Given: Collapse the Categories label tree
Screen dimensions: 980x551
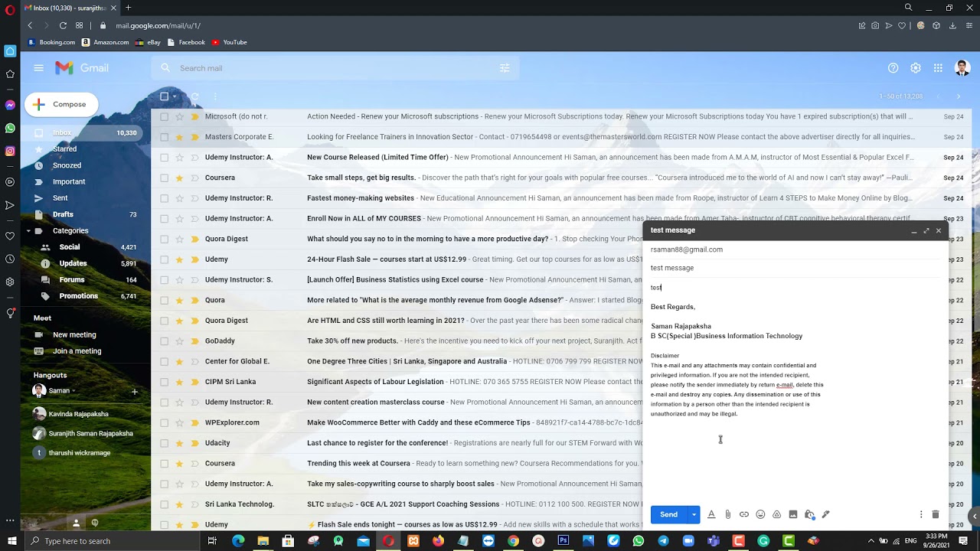Looking at the screenshot, I should pos(28,230).
